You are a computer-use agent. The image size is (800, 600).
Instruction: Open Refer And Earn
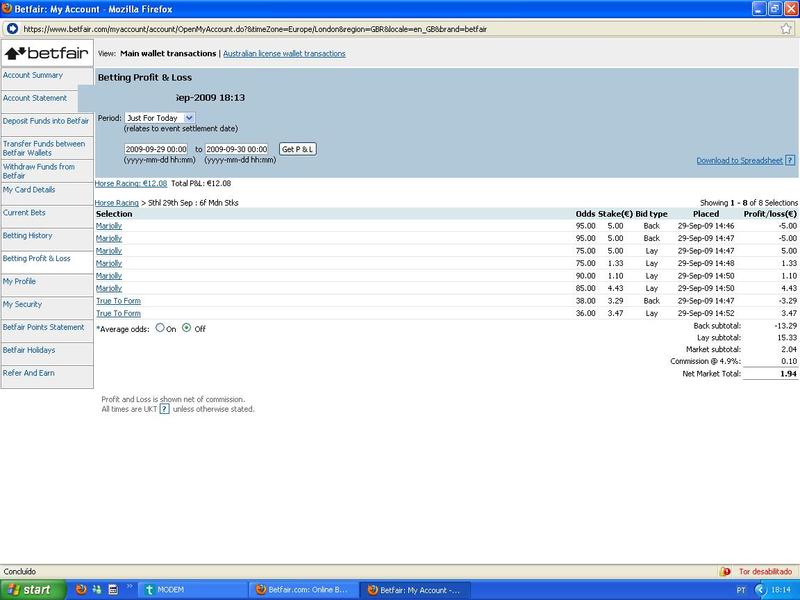click(x=29, y=373)
